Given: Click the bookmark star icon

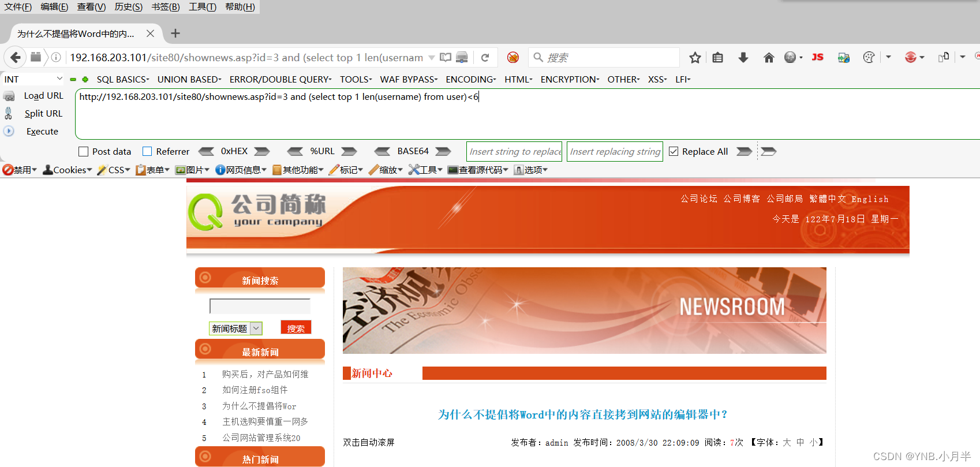Looking at the screenshot, I should [695, 57].
